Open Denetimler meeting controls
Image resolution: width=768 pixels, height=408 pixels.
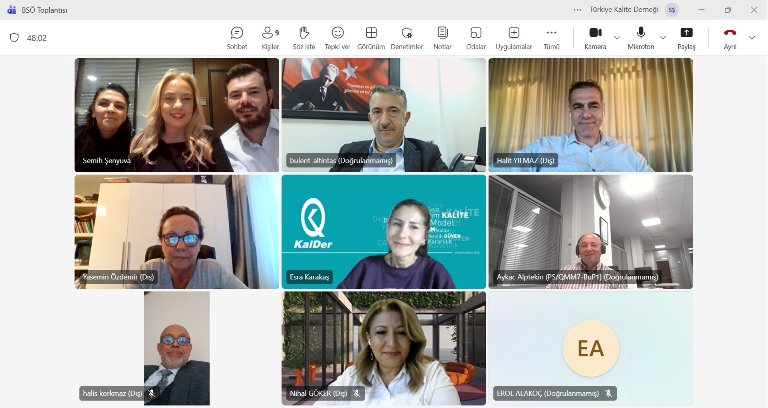coord(406,38)
